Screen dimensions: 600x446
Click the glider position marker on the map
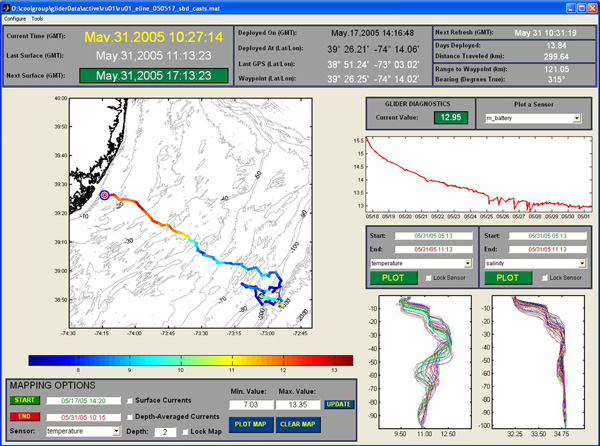click(106, 196)
